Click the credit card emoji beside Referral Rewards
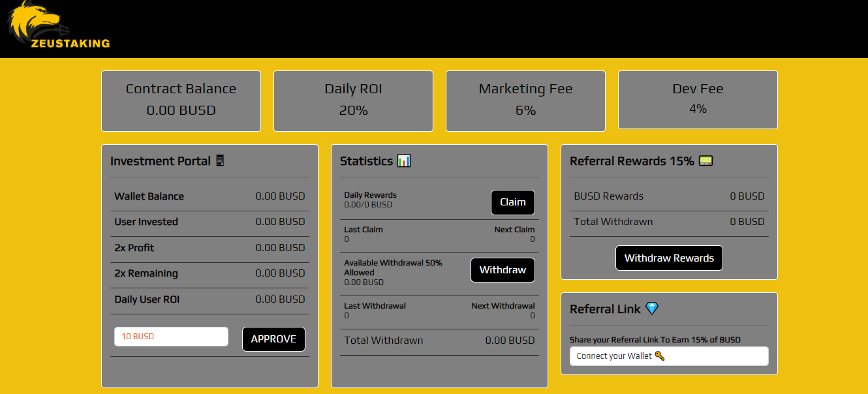The image size is (868, 394). (x=705, y=160)
